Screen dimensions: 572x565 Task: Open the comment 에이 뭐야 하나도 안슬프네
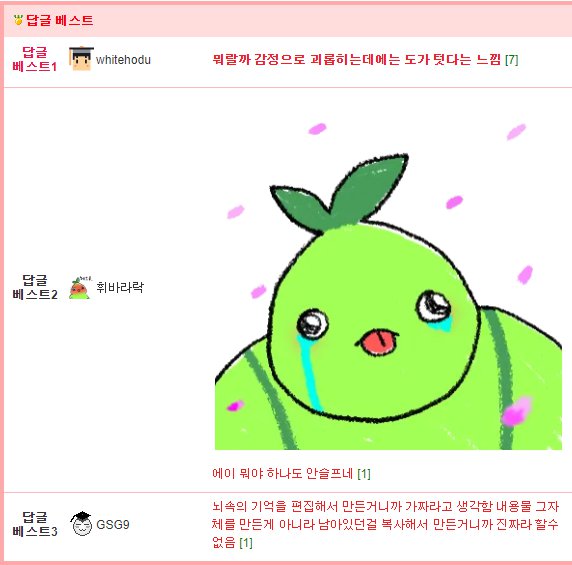tap(282, 473)
